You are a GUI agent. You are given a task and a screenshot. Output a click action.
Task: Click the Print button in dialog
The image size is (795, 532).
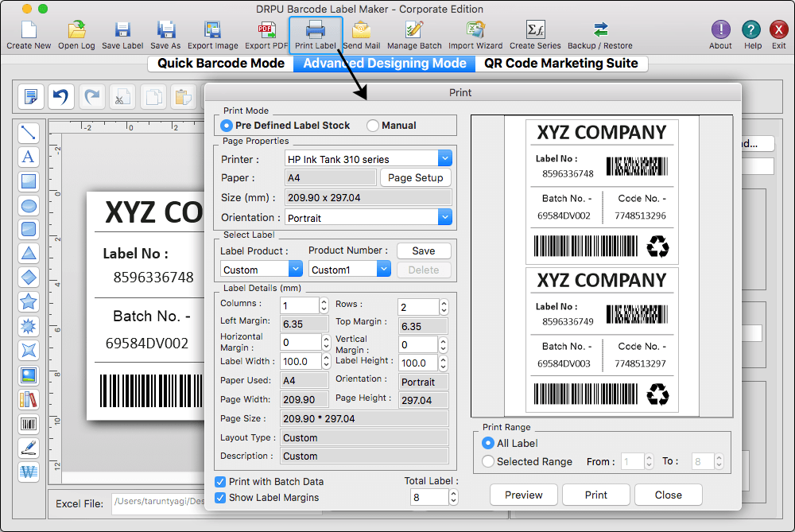click(x=595, y=495)
